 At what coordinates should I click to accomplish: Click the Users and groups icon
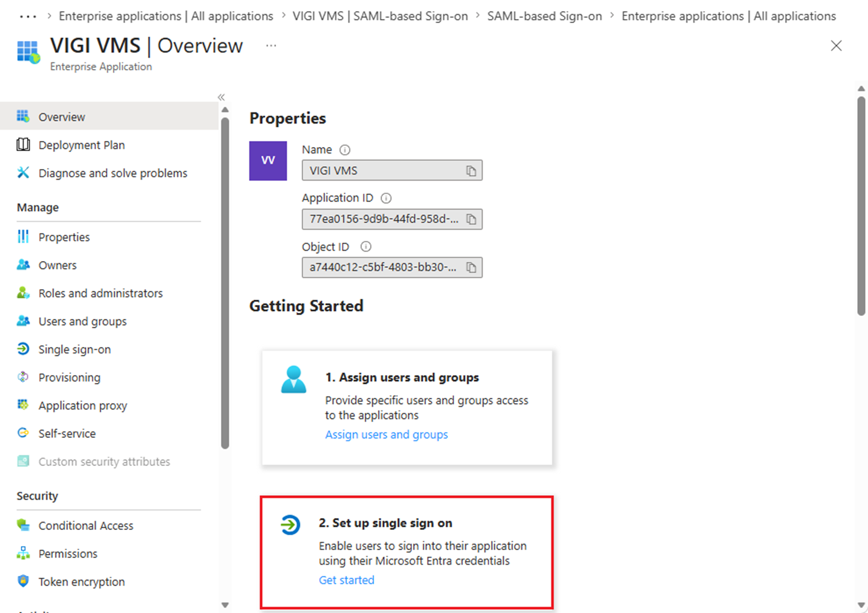click(x=23, y=321)
